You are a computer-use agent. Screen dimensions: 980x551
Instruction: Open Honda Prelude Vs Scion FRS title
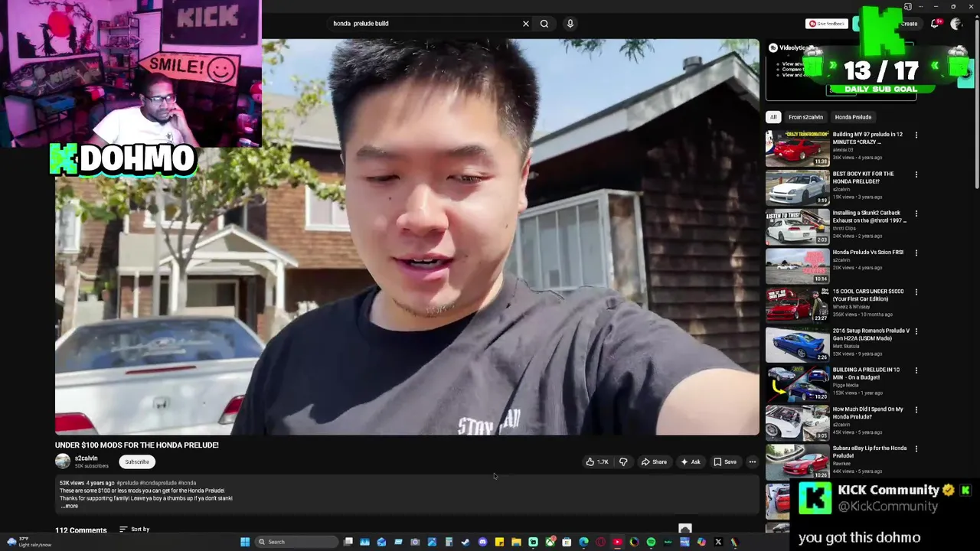tap(868, 252)
